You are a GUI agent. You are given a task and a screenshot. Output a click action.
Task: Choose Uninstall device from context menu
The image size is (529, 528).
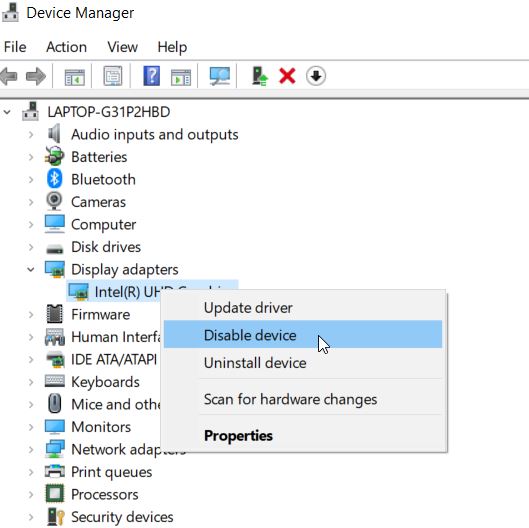(303, 363)
